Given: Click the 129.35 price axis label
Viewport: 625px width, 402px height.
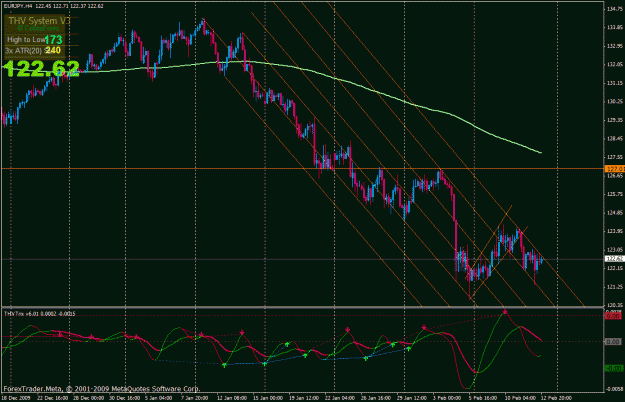Looking at the screenshot, I should 615,120.
